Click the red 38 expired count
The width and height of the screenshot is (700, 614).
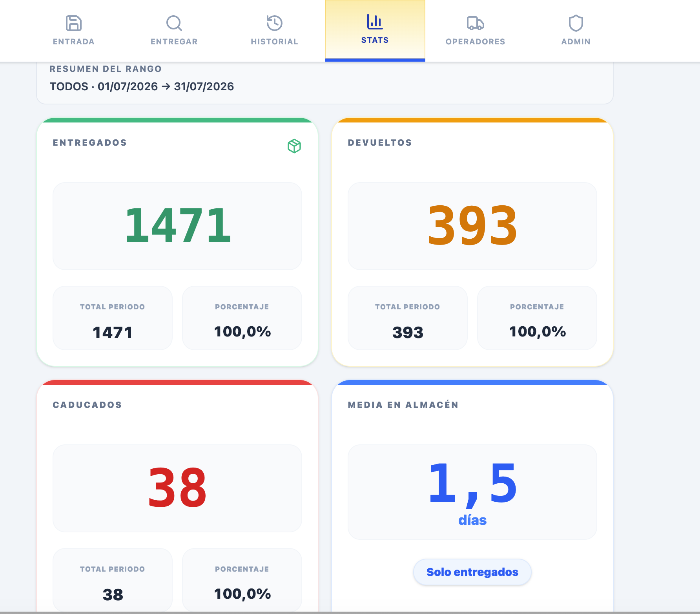click(177, 488)
